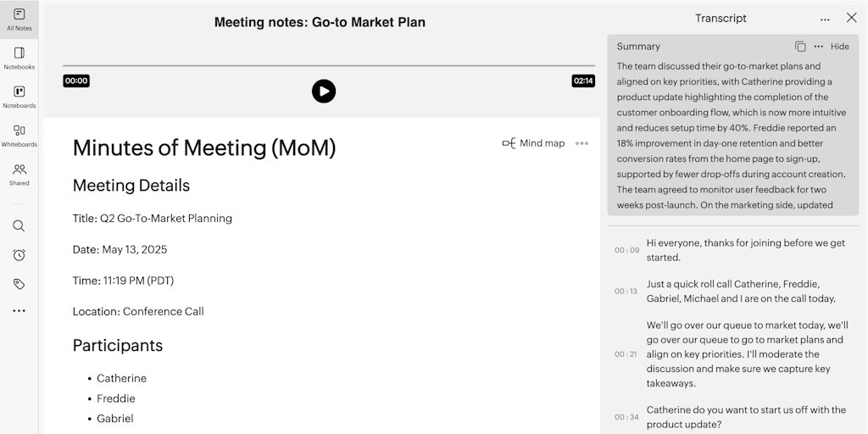Click the 00:00 elapsed time label
The width and height of the screenshot is (868, 434).
(75, 81)
